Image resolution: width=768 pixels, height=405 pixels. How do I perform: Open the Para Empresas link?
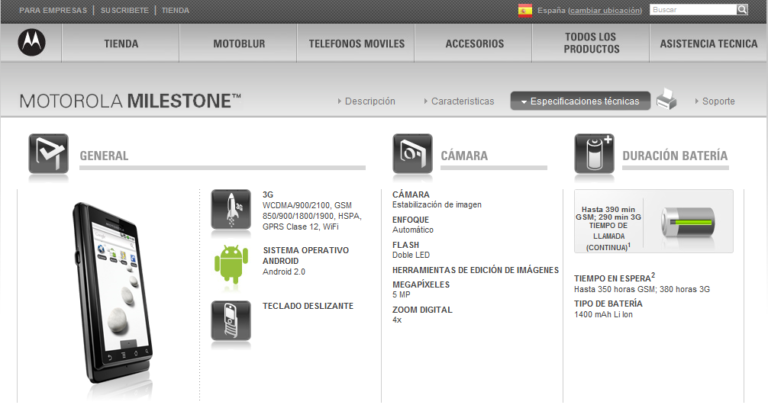[51, 10]
